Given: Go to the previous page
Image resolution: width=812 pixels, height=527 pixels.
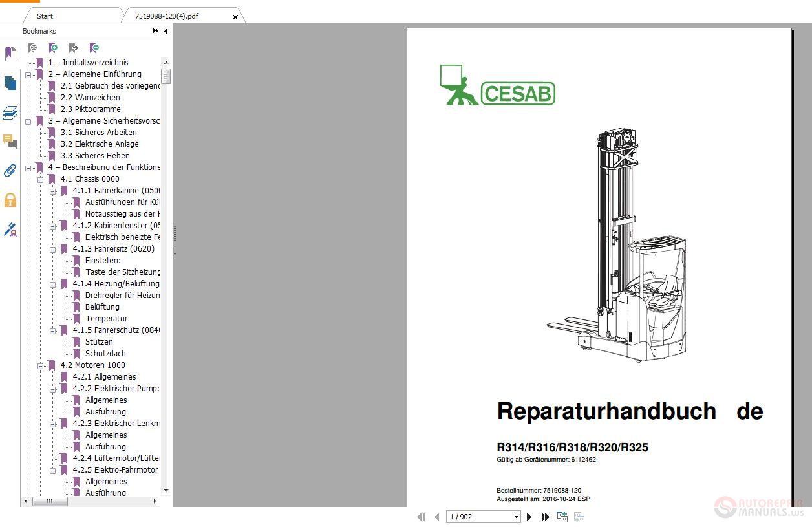Looking at the screenshot, I should [437, 517].
